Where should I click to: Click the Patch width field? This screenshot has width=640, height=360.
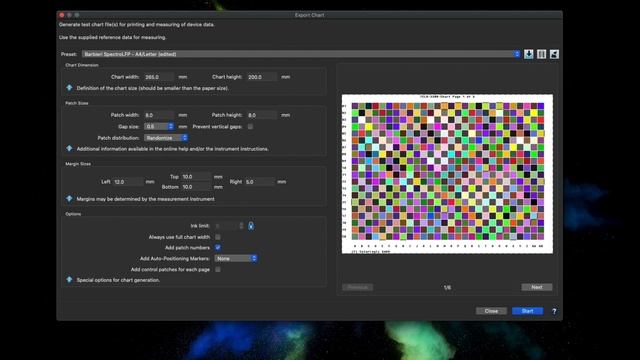(159, 115)
